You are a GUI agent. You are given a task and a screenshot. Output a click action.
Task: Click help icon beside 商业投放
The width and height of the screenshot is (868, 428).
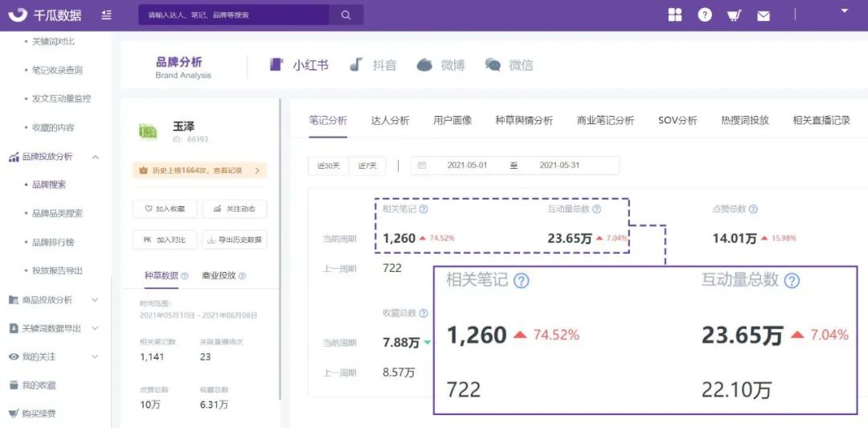click(243, 275)
